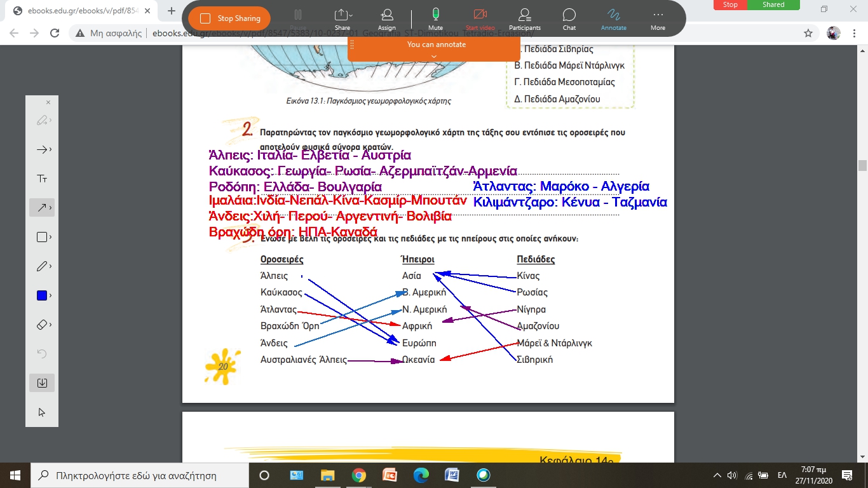Start video from the meeting bar
Image resolution: width=868 pixels, height=488 pixels.
[x=480, y=20]
